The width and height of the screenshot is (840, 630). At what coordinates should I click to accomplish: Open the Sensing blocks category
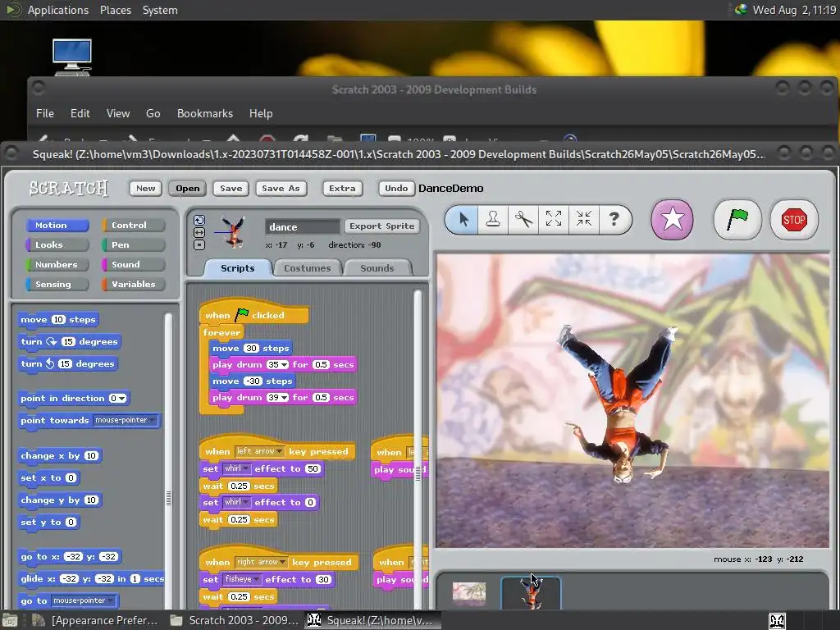[57, 285]
